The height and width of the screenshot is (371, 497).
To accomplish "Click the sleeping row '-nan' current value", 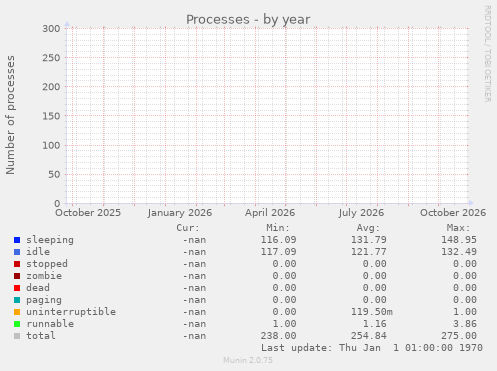I will click(194, 240).
